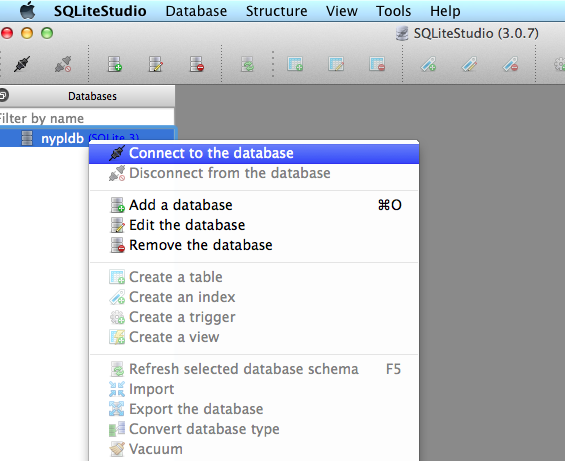Select Refresh selected database schema
The width and height of the screenshot is (565, 461).
coord(254,369)
